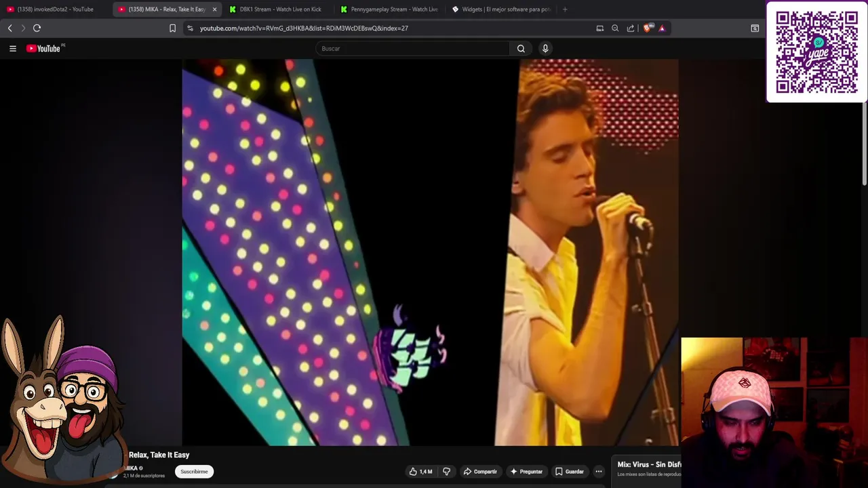
Task: Click the video player to pause
Action: [x=430, y=252]
